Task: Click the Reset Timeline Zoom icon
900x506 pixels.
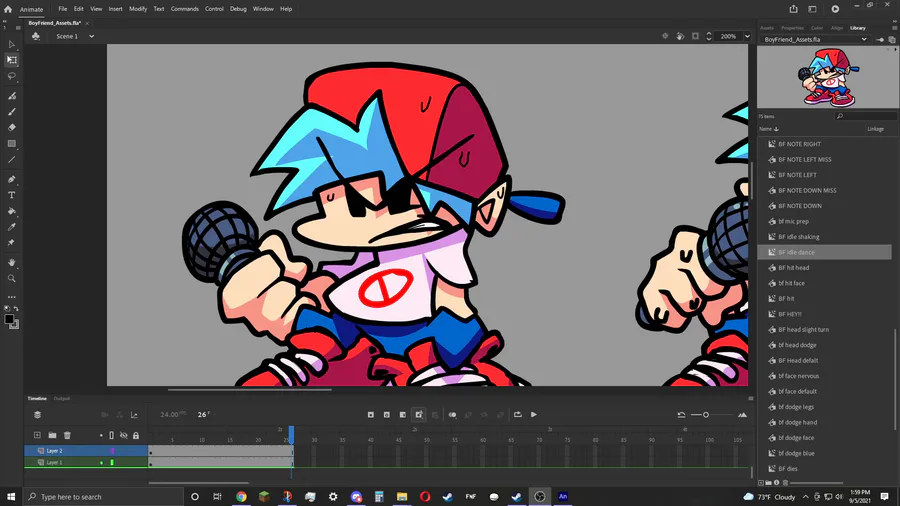Action: pos(681,415)
